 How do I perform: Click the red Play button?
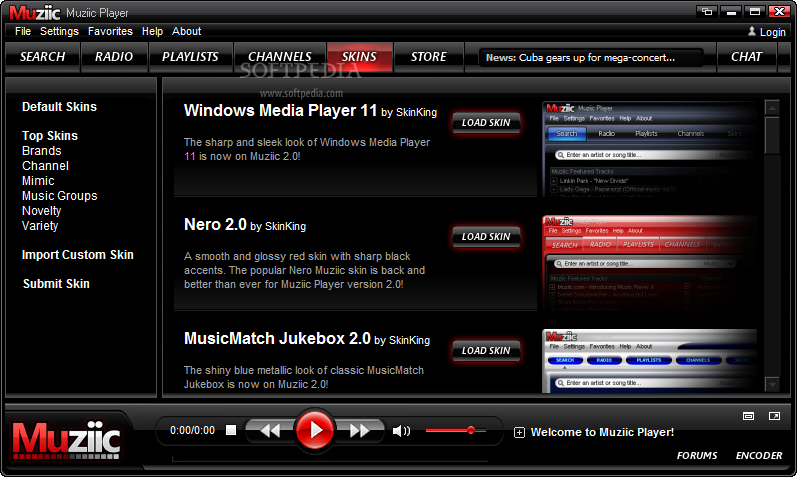tap(315, 430)
